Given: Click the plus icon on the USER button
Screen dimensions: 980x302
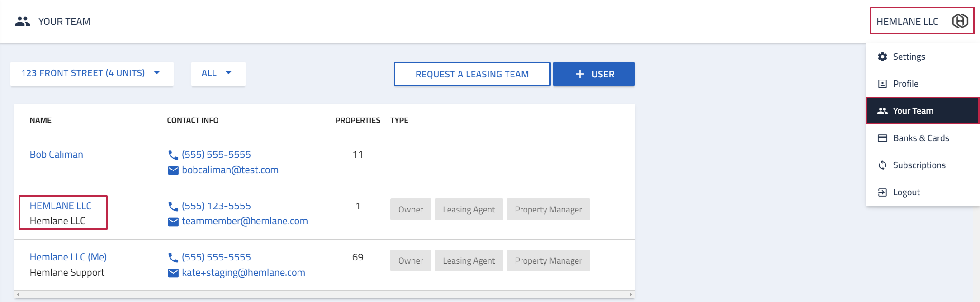Looking at the screenshot, I should click(580, 74).
